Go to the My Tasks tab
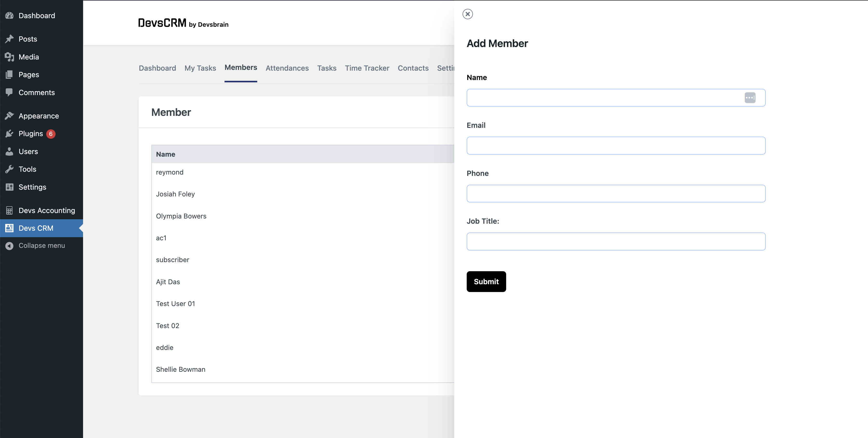The width and height of the screenshot is (868, 438). coord(200,68)
